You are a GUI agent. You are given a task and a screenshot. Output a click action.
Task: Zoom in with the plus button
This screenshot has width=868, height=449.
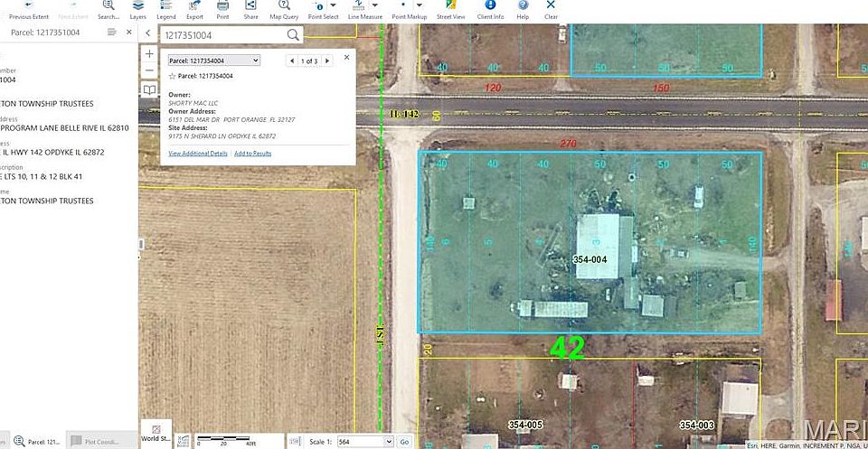(x=149, y=54)
